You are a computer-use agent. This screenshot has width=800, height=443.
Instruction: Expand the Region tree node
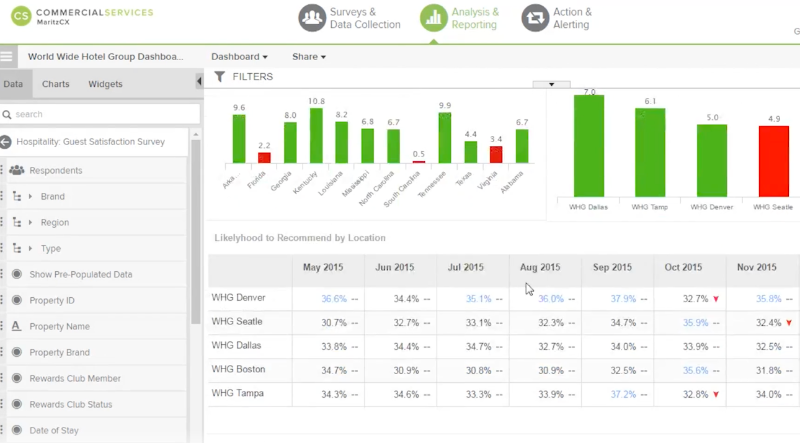pos(31,222)
